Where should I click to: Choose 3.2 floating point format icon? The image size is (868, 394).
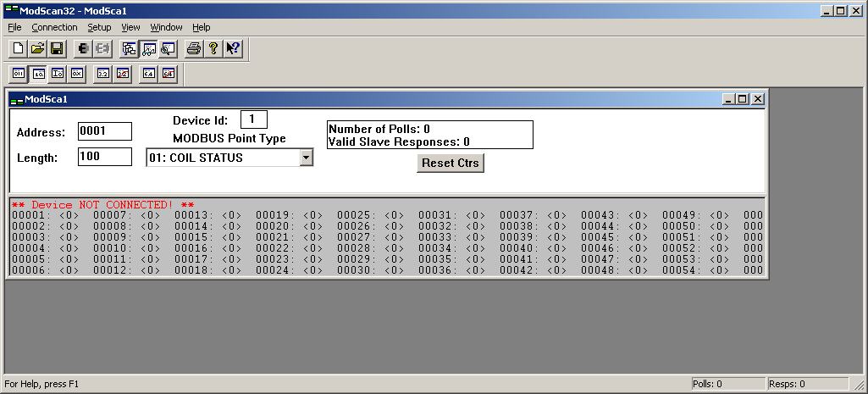(x=103, y=74)
